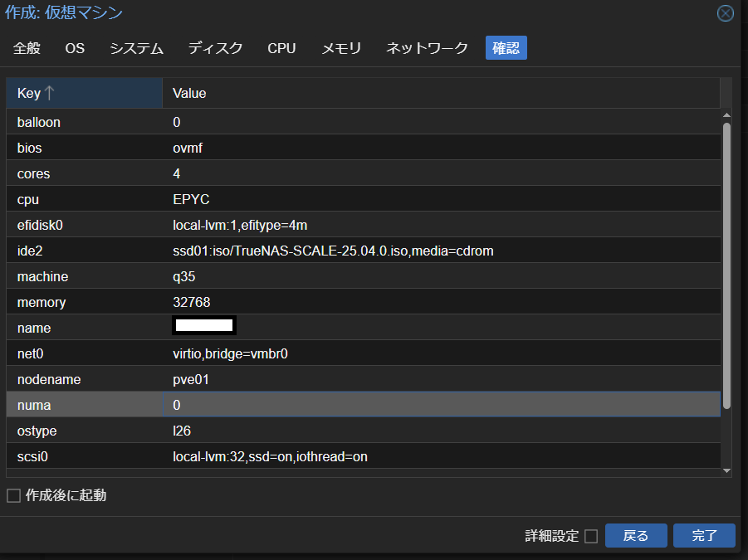Click the vertical scrollbar thumb

point(727,265)
